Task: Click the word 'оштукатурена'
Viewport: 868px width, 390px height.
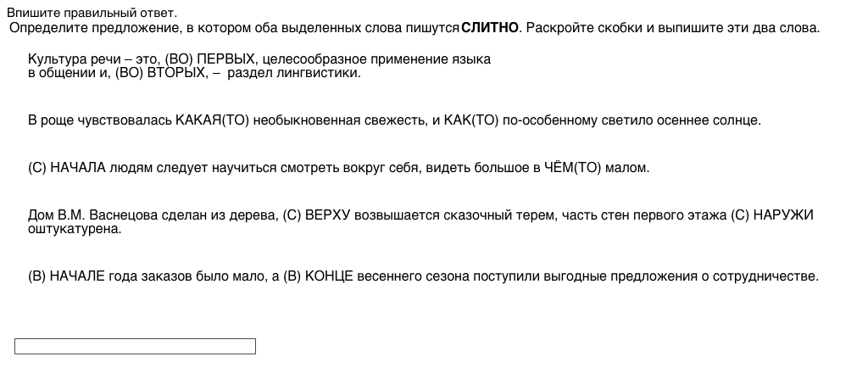Action: click(75, 228)
